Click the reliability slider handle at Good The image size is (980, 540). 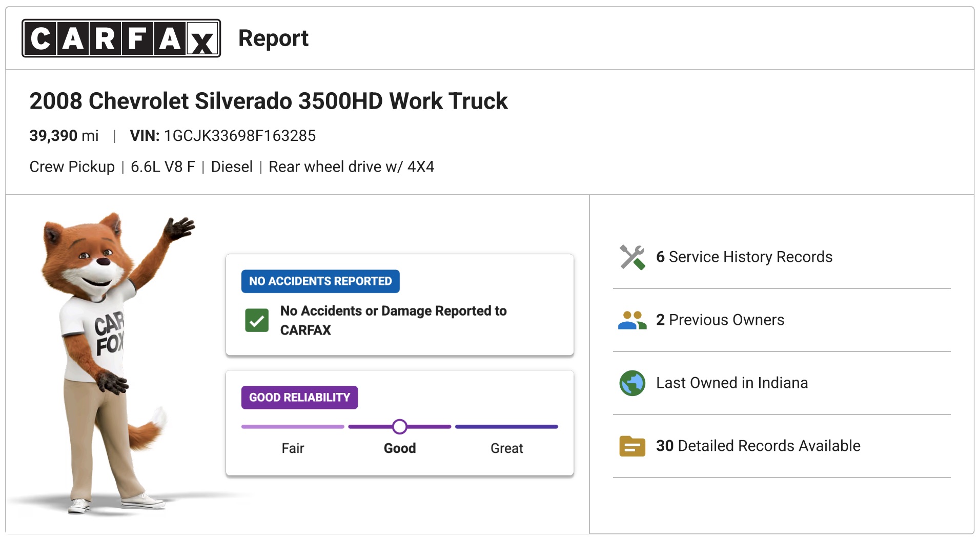(x=400, y=426)
